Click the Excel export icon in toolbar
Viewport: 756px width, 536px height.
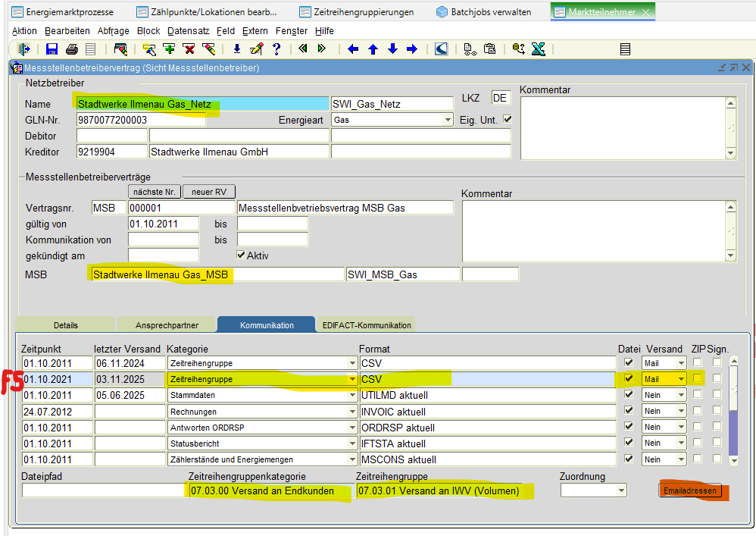point(539,49)
